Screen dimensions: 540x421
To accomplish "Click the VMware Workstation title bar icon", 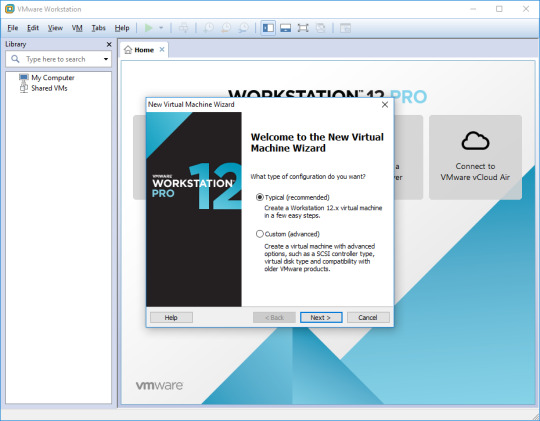I will [x=10, y=9].
